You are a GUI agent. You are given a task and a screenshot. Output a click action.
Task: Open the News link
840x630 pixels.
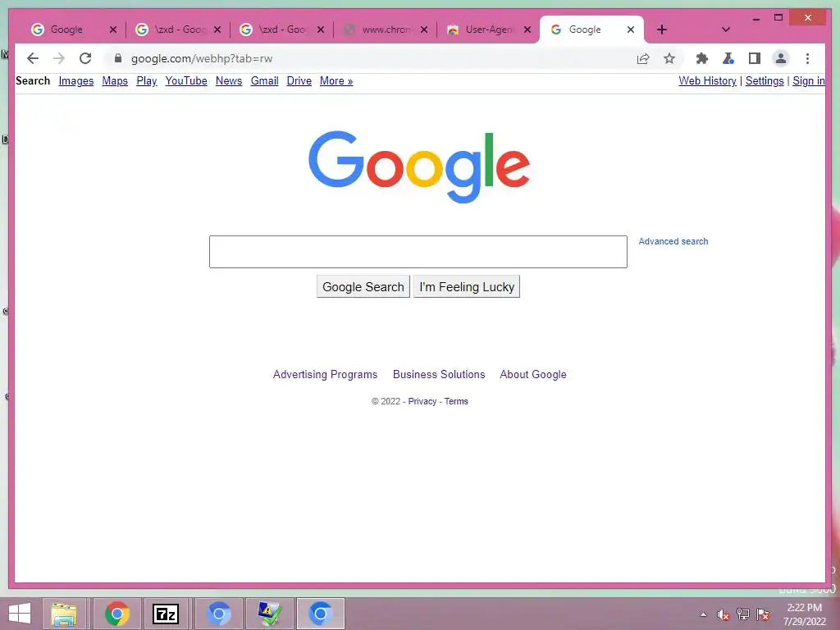(229, 81)
